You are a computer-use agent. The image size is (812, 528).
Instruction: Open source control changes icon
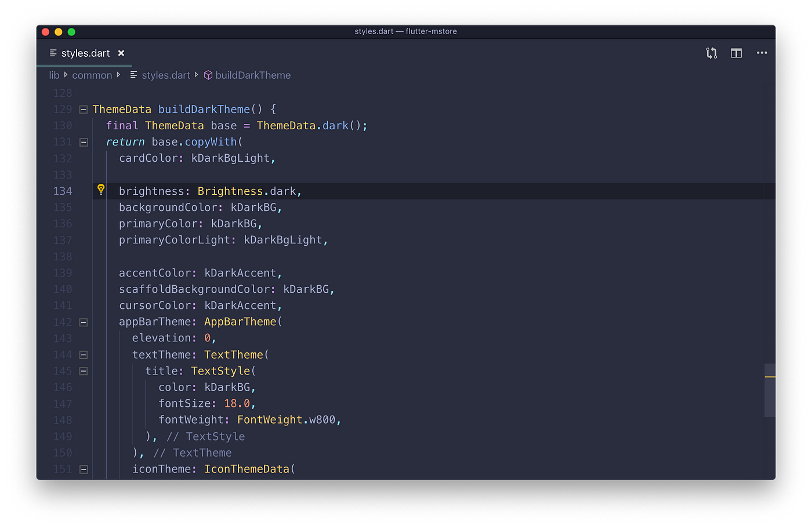(711, 53)
